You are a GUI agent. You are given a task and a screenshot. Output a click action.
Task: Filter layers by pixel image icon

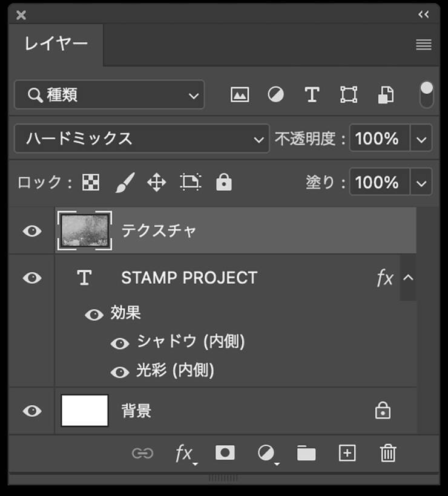(x=240, y=95)
